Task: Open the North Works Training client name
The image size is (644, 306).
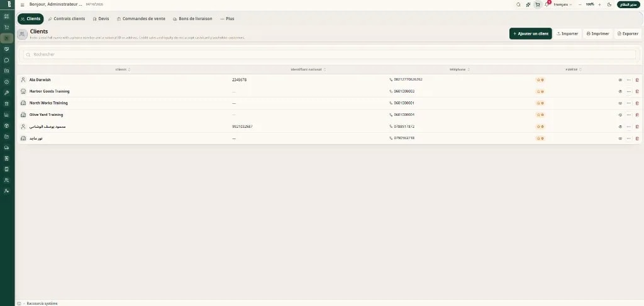Action: coord(48,103)
